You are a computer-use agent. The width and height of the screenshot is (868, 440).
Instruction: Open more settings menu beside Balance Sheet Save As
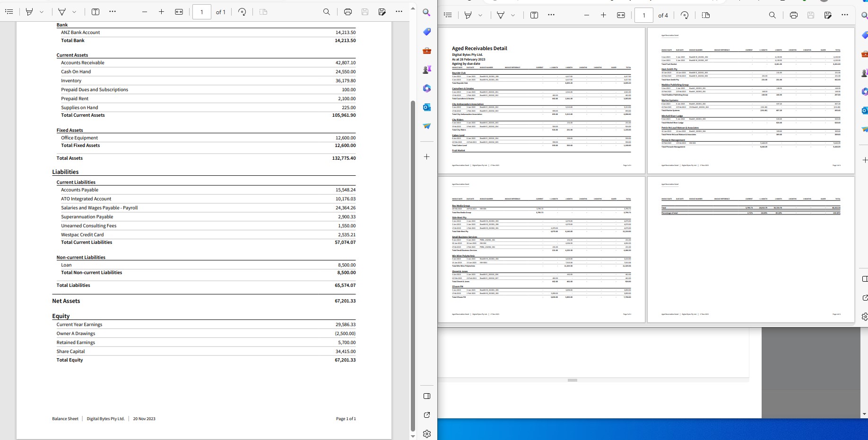[x=399, y=12]
